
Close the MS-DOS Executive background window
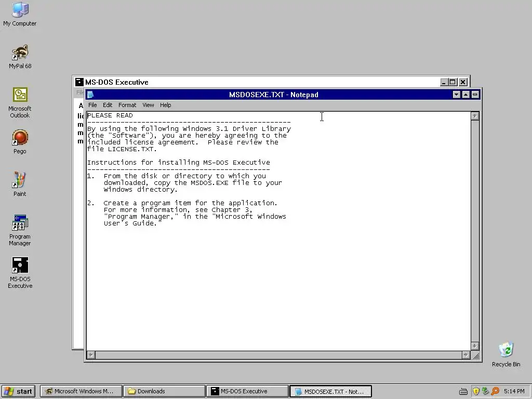463,82
